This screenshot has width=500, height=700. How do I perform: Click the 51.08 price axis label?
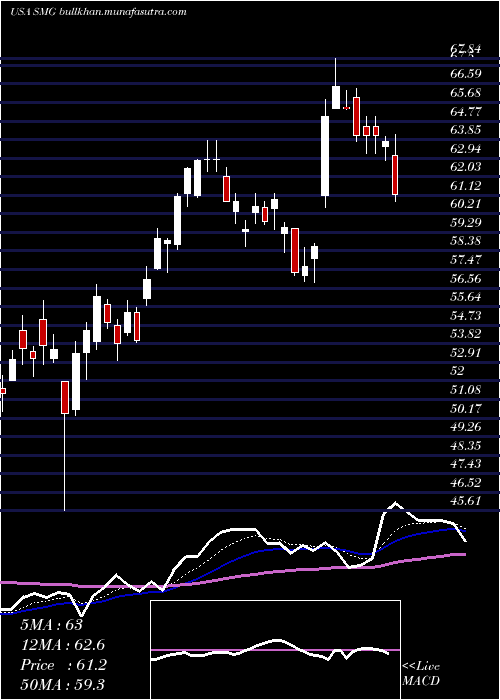tap(466, 389)
